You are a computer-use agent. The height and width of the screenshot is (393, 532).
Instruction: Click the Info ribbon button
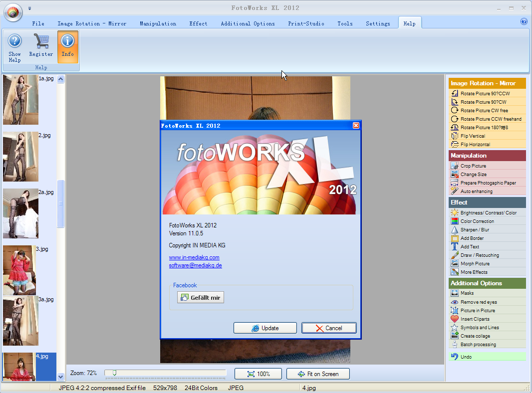[x=67, y=46]
